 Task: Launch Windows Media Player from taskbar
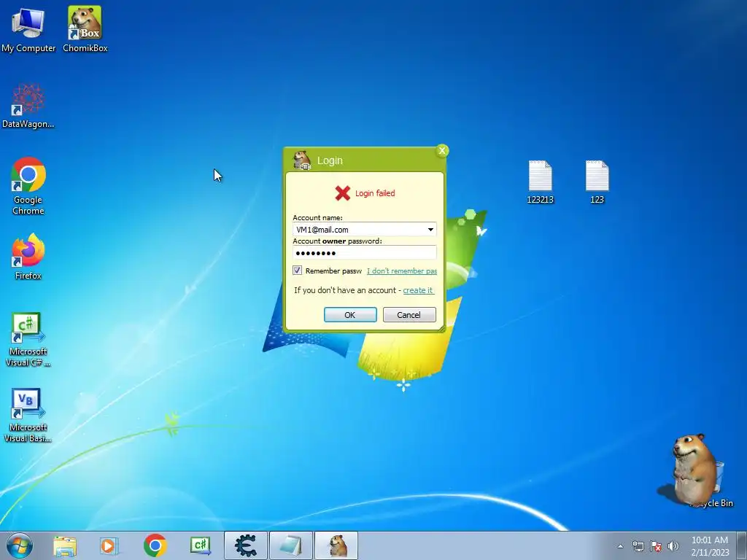coord(109,545)
